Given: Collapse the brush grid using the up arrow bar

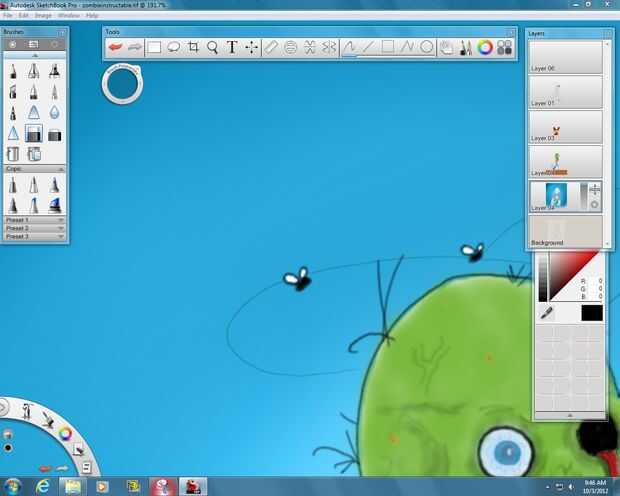Looking at the screenshot, I should click(x=34, y=55).
